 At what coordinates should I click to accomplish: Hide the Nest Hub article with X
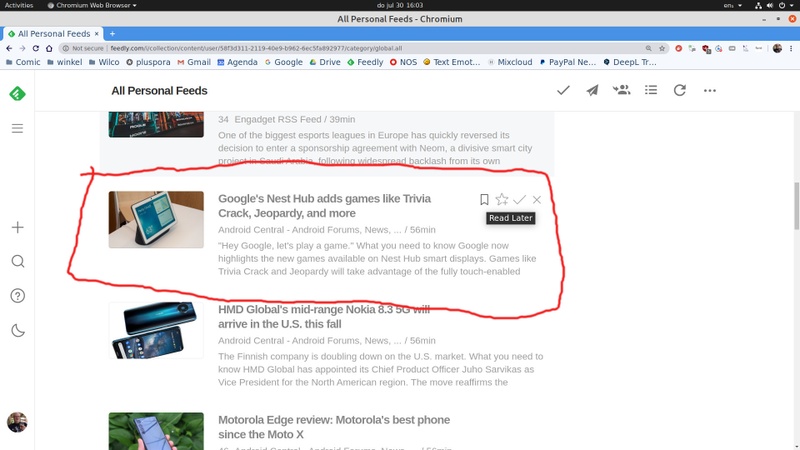point(537,199)
